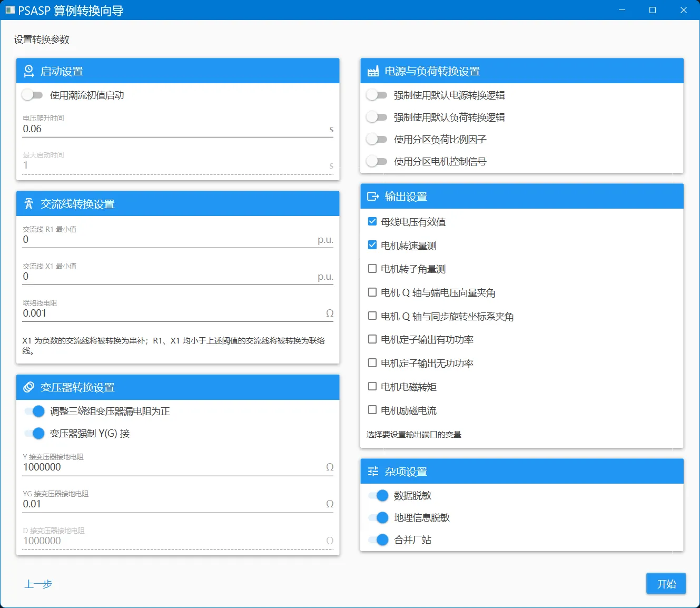Enable 强制使用默认负荷转换逻辑 switch

[377, 117]
